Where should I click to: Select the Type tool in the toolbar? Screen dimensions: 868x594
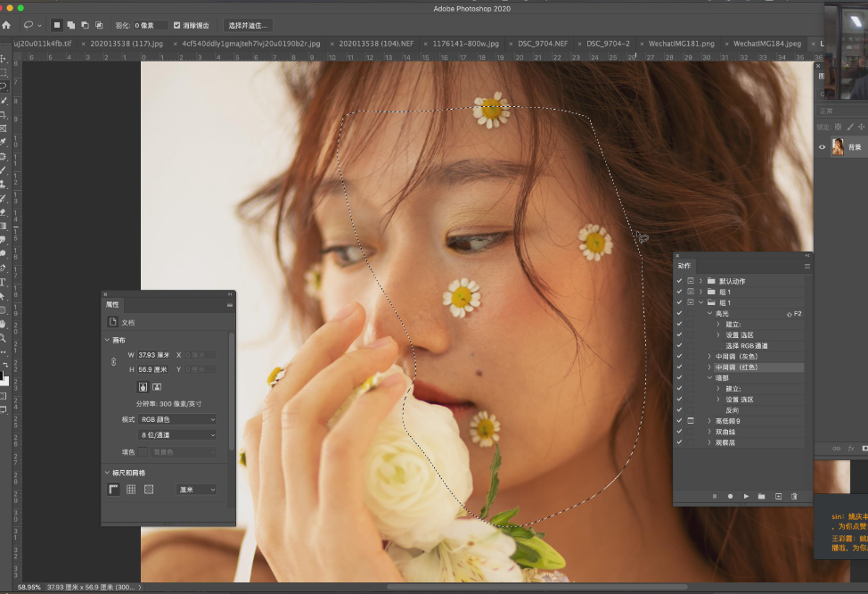[4, 282]
